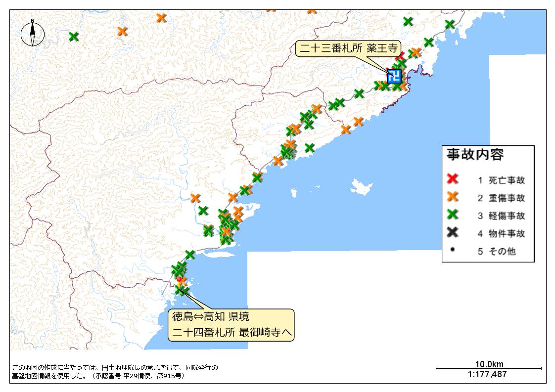Viewport: 555px width, 392px height.
Task: Click the legend label '2 重傷事故'
Action: 501,198
